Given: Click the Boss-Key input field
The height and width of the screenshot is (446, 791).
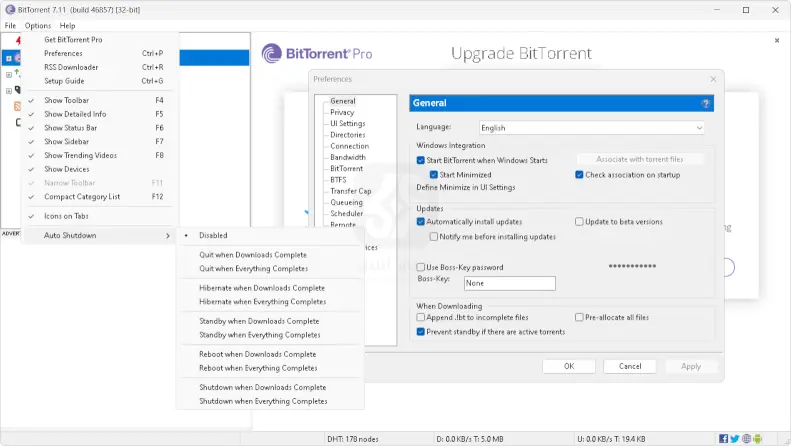Looking at the screenshot, I should click(509, 283).
